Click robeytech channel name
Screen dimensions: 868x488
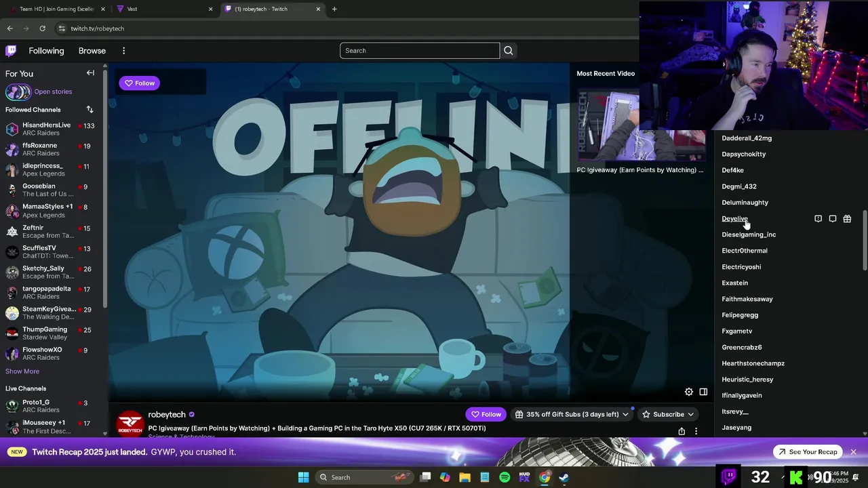[x=167, y=415]
